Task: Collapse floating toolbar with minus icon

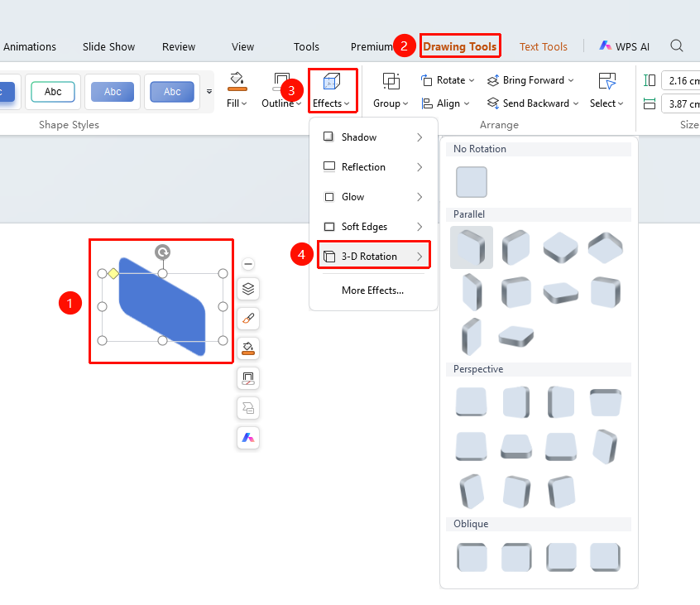Action: coord(248,264)
